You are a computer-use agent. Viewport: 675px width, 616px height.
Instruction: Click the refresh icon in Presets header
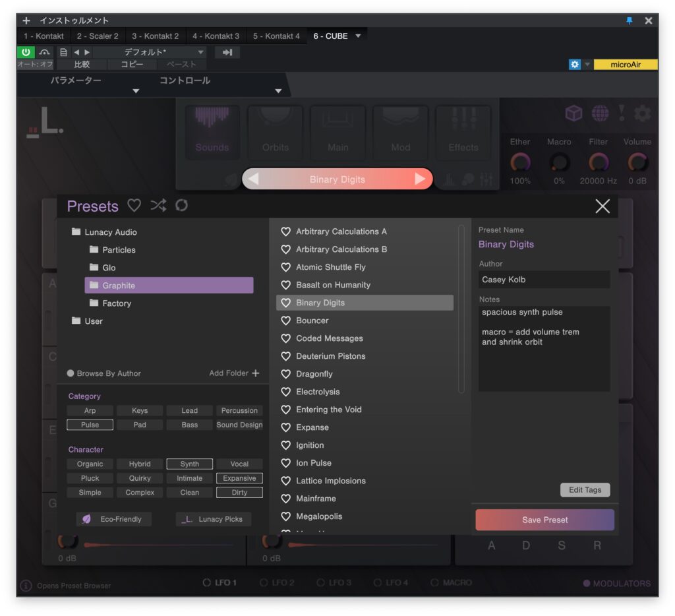coord(181,206)
